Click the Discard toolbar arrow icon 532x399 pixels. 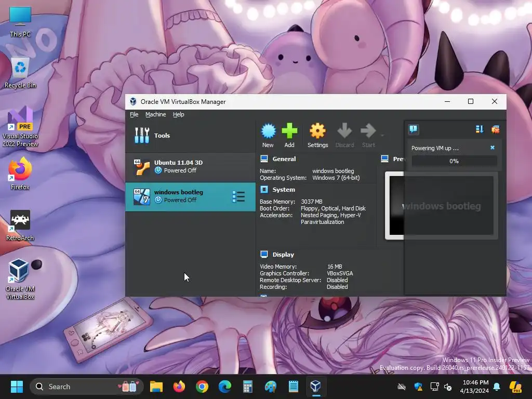[x=344, y=131]
